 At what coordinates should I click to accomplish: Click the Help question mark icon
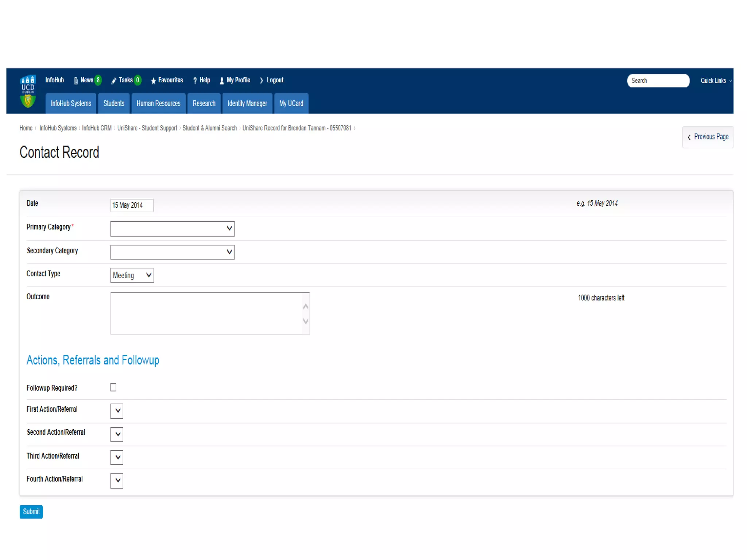[195, 81]
